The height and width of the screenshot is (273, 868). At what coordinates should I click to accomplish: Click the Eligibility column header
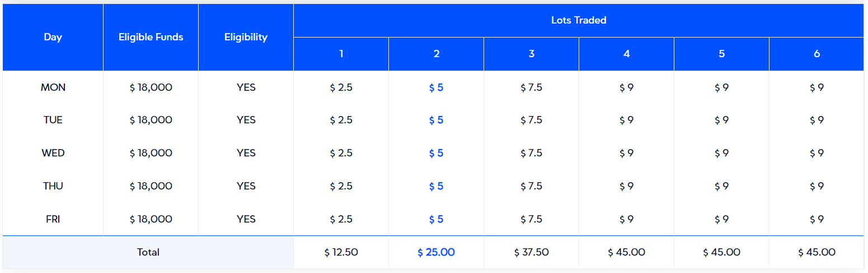pos(246,37)
